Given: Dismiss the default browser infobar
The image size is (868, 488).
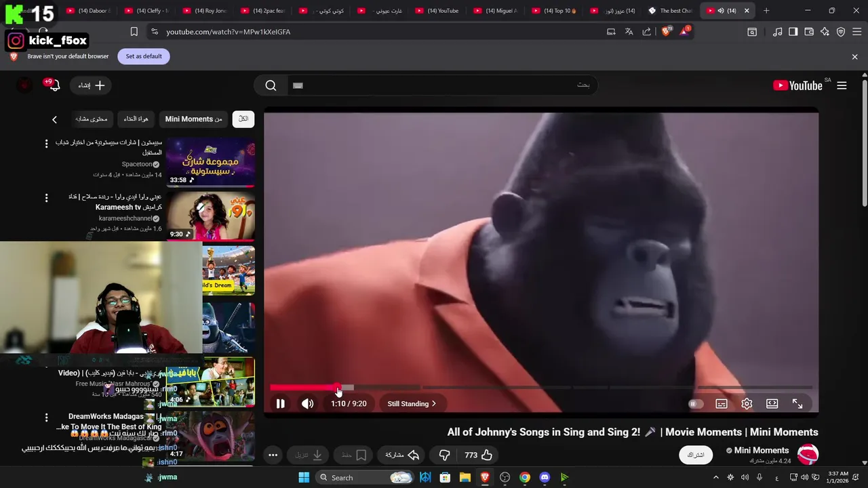Looking at the screenshot, I should point(854,57).
